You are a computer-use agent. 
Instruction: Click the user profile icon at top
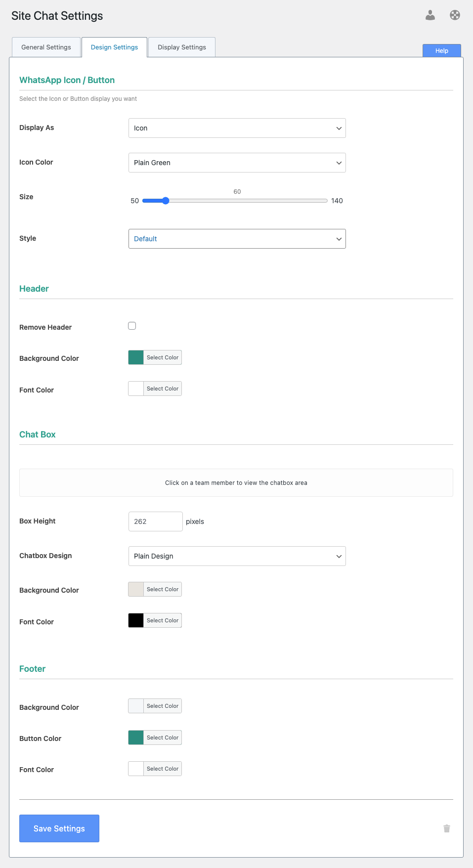430,15
